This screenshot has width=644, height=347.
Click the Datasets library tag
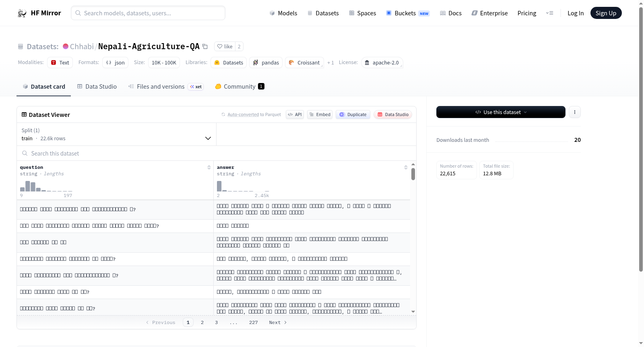pyautogui.click(x=229, y=62)
